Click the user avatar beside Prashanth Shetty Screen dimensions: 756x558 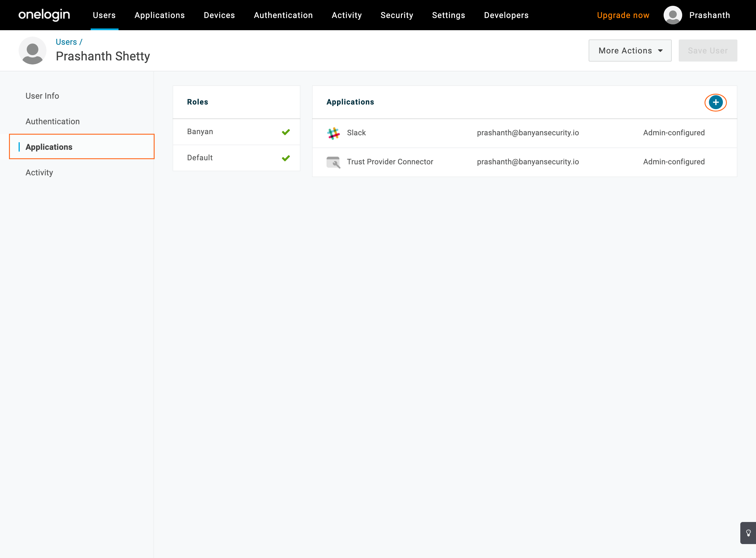click(x=33, y=51)
